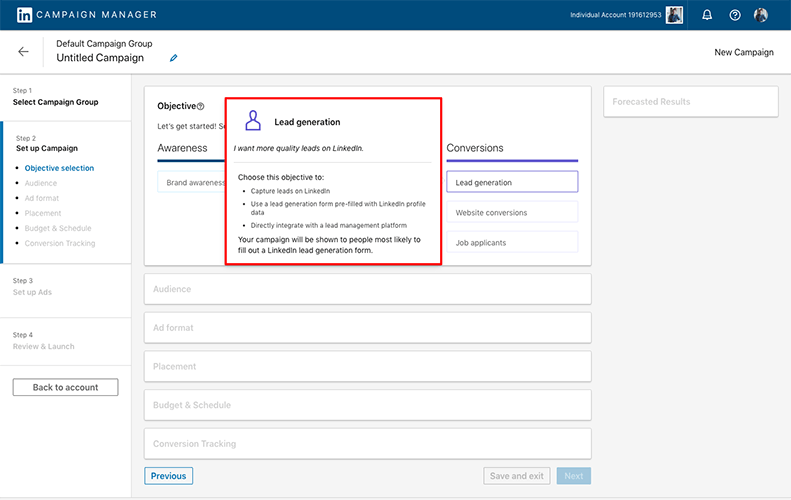
Task: Select the Job applicants objective
Action: pos(512,243)
